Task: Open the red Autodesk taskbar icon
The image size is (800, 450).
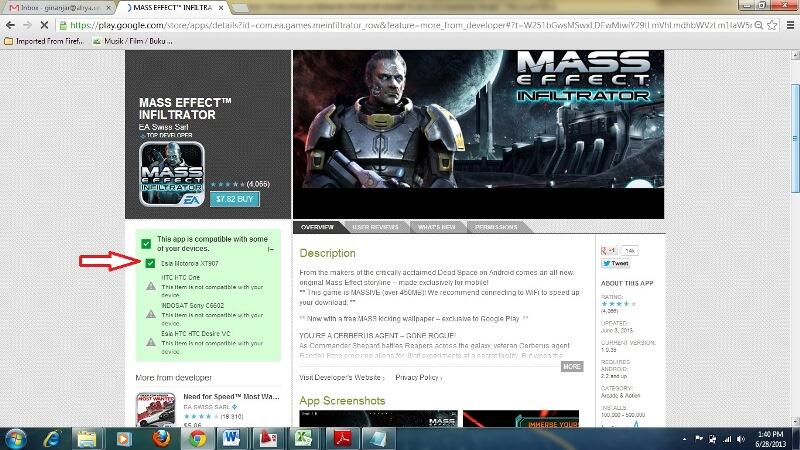Action: pos(268,439)
